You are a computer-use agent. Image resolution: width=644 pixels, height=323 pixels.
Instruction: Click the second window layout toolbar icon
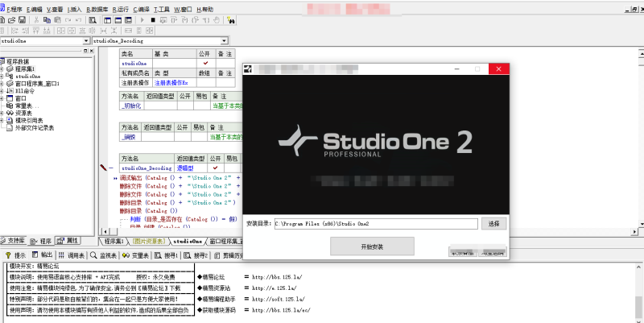click(118, 19)
